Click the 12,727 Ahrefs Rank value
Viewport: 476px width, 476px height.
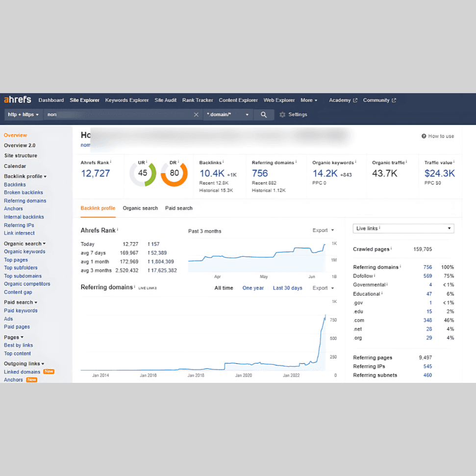(x=95, y=174)
